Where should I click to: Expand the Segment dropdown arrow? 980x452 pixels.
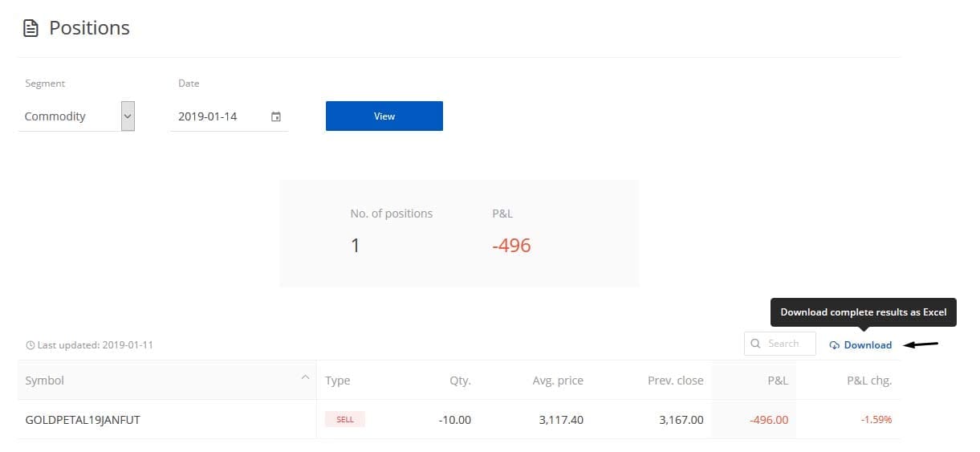[128, 116]
